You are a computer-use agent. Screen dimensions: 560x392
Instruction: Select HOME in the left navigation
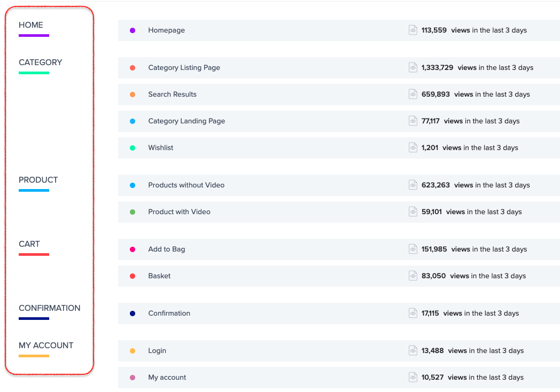point(31,25)
